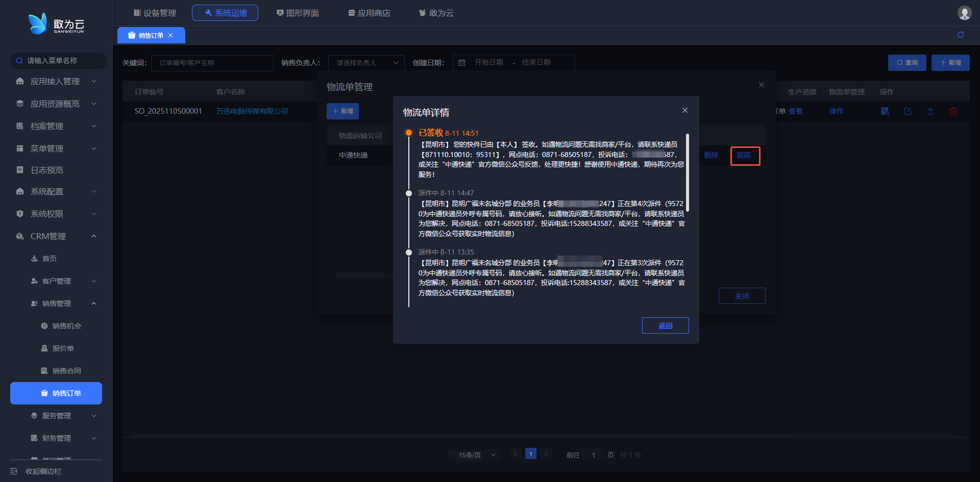
Task: Open 报价单 via its sidebar icon
Action: (x=44, y=348)
